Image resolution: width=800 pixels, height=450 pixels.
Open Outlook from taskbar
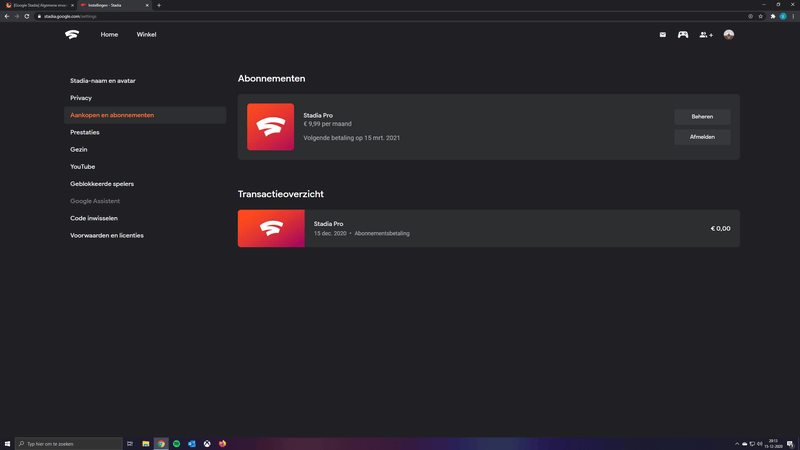click(192, 444)
